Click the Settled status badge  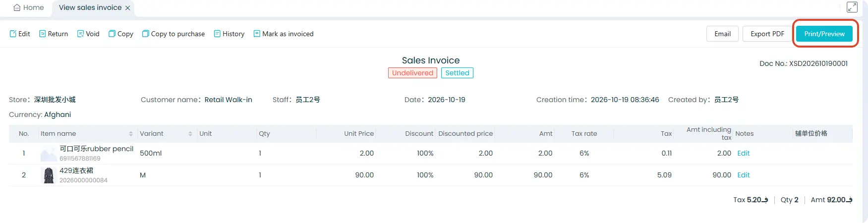point(457,73)
